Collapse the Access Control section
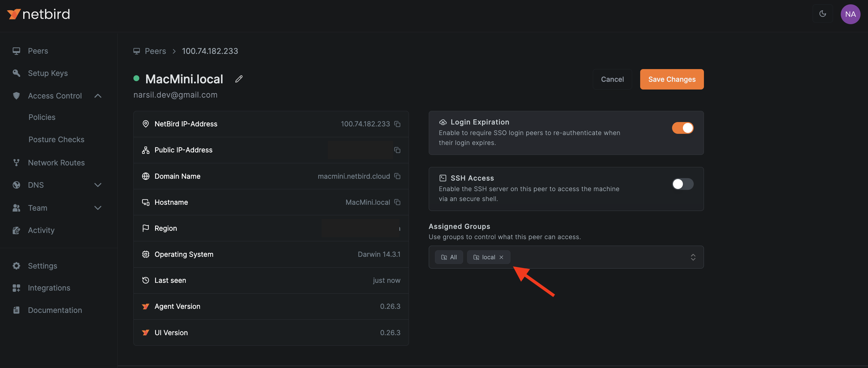The image size is (868, 368). pyautogui.click(x=98, y=96)
